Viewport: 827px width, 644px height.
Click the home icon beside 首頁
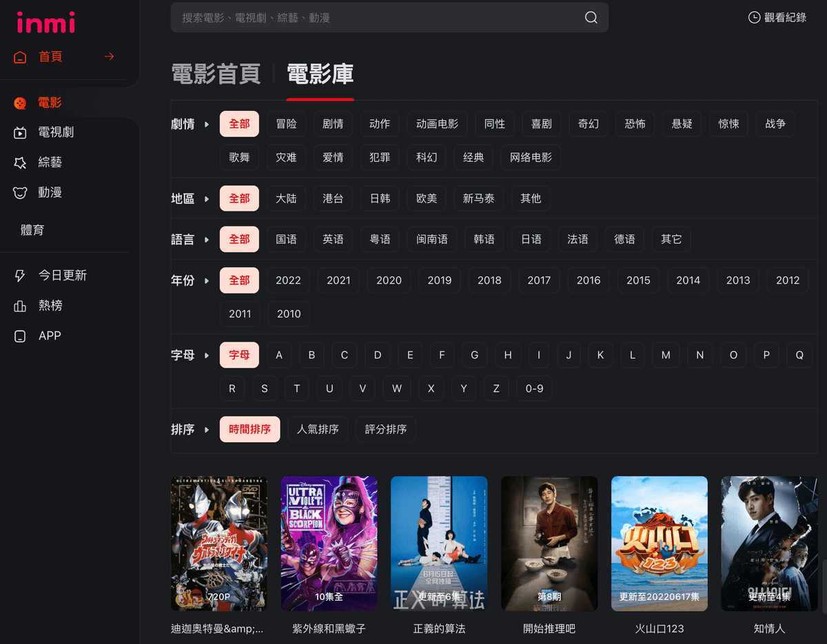pyautogui.click(x=20, y=57)
